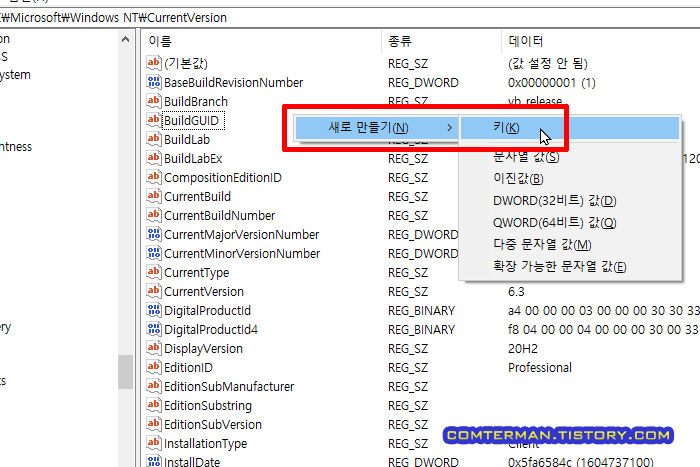
Task: Click the InstallationType string icon
Action: point(154,443)
